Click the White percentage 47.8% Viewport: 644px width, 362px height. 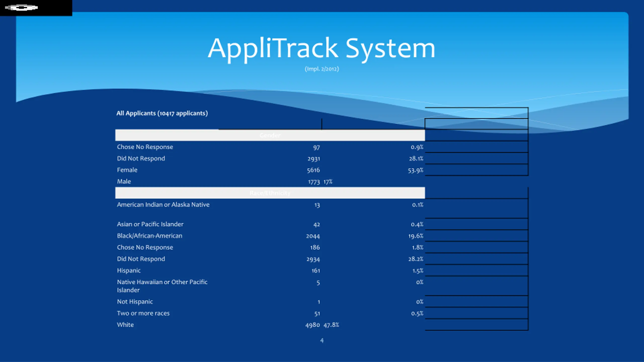[x=331, y=325]
